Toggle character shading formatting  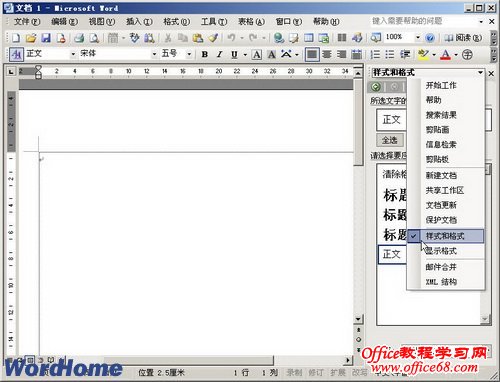pos(272,54)
